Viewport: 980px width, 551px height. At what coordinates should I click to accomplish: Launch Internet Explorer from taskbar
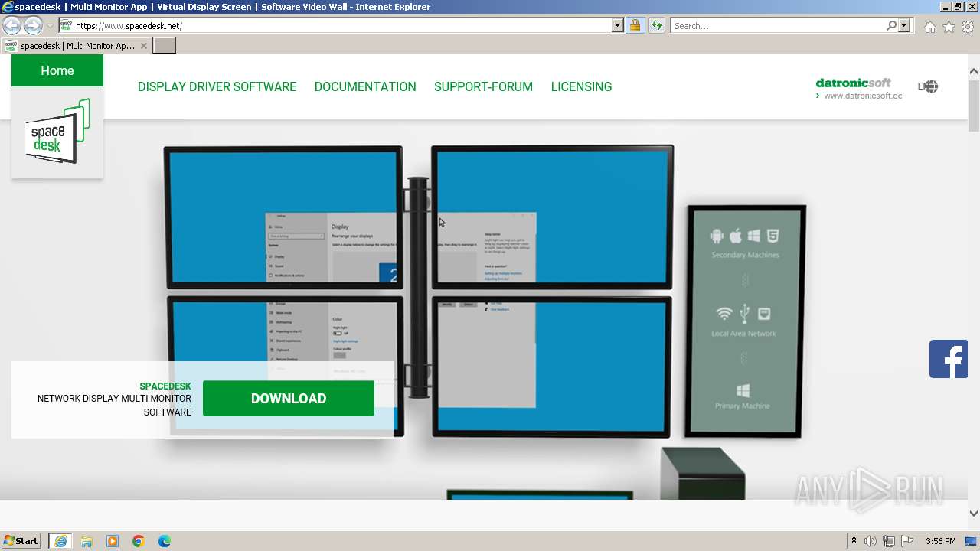[60, 541]
